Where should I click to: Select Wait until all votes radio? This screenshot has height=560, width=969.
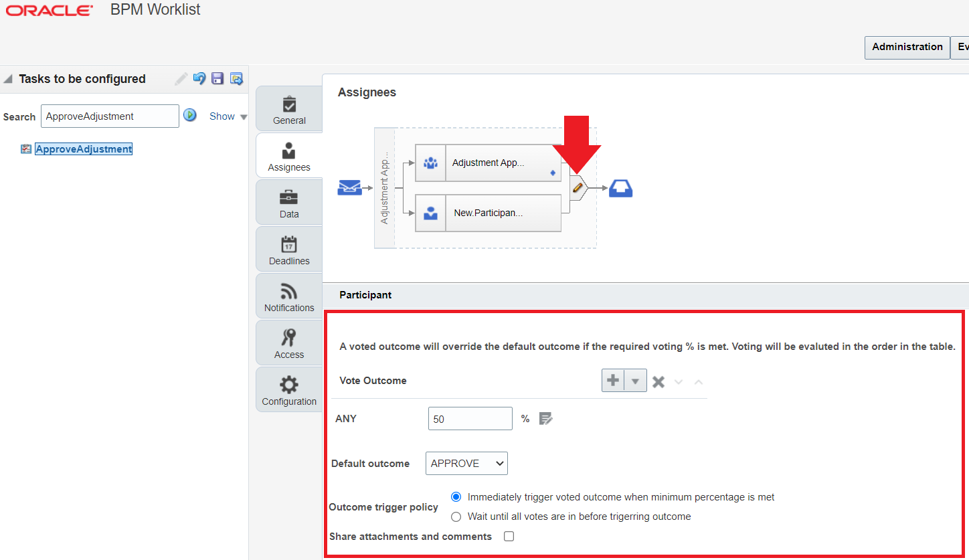tap(456, 517)
